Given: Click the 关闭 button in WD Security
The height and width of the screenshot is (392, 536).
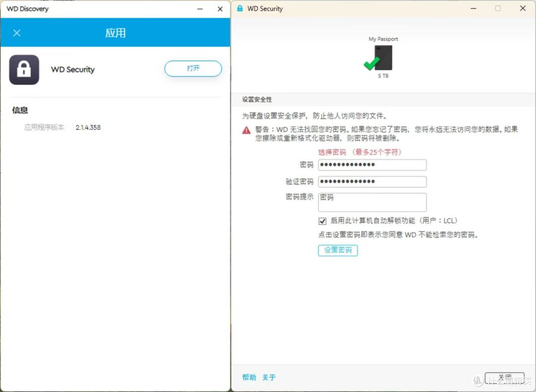Looking at the screenshot, I should tap(505, 378).
